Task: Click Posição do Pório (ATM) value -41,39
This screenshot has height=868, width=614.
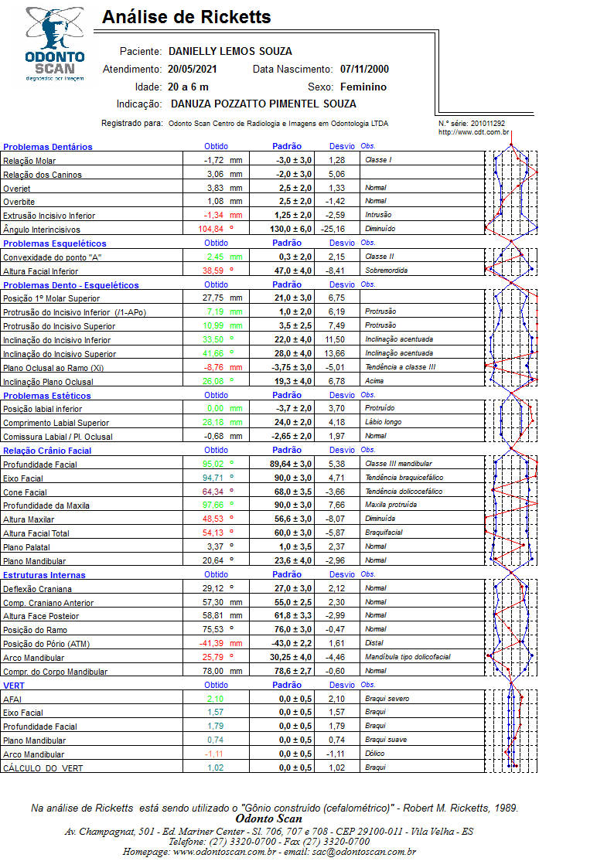Action: click(x=211, y=643)
